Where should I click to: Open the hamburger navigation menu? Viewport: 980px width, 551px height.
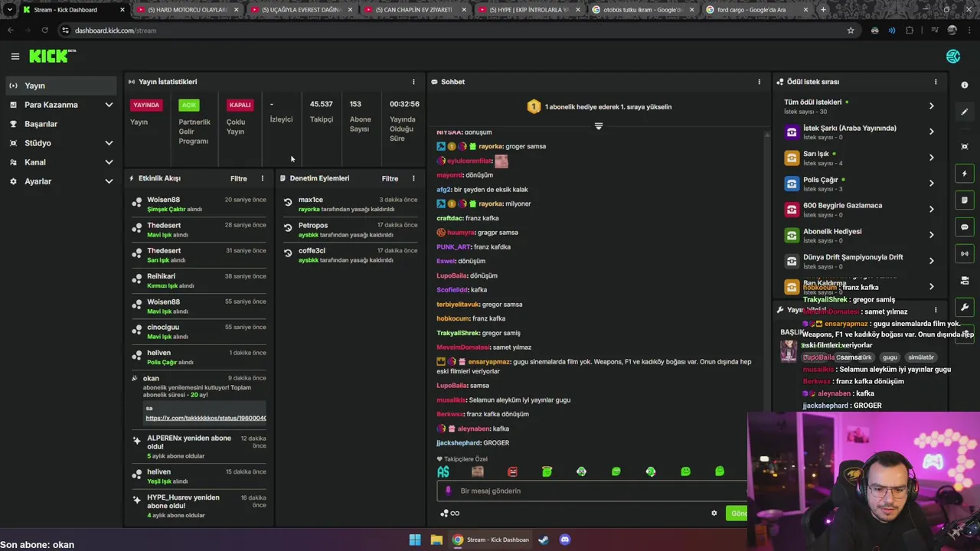[x=15, y=56]
